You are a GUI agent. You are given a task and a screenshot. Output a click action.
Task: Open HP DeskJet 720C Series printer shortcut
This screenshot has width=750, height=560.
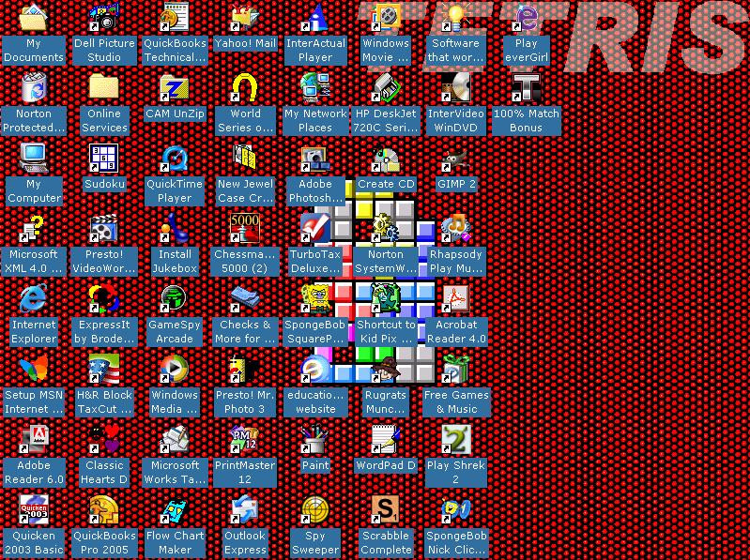click(386, 88)
